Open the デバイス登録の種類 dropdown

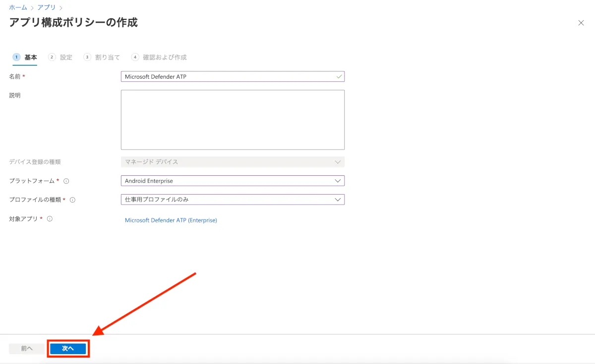[233, 162]
